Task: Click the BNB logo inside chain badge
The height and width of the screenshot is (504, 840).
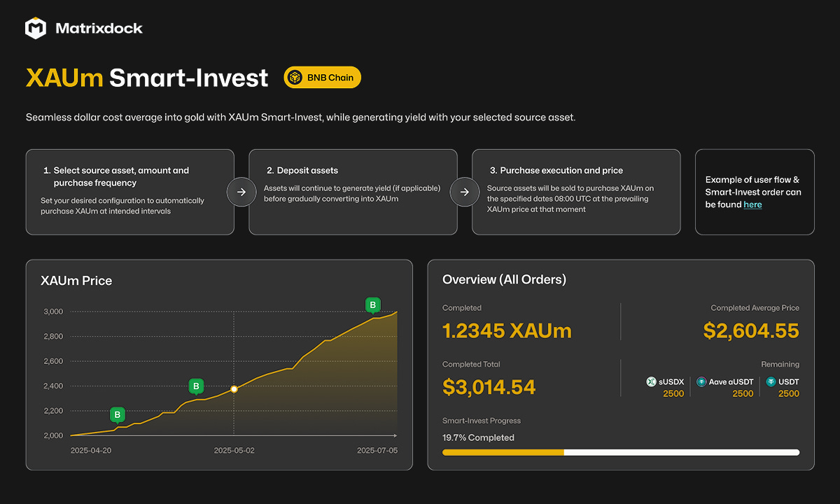Action: 296,78
